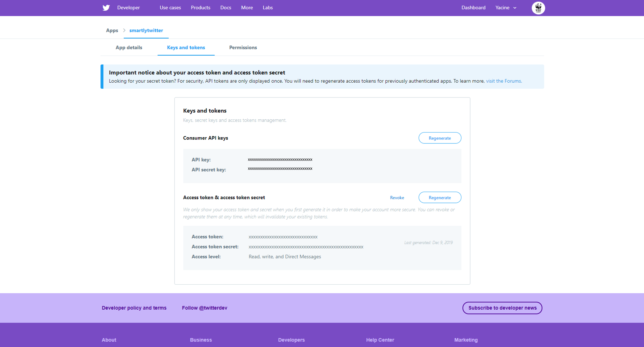
Task: Open the Use cases menu
Action: tap(170, 8)
